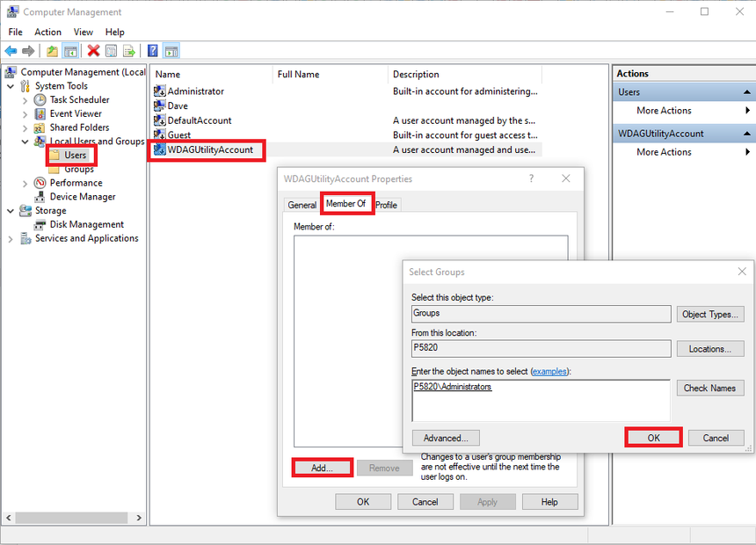Click the Up One Level folder icon

point(52,51)
